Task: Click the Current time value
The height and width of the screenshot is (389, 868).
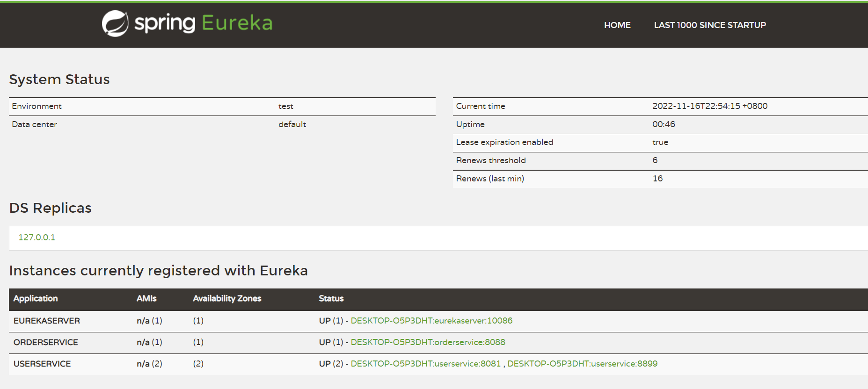Action: coord(710,106)
